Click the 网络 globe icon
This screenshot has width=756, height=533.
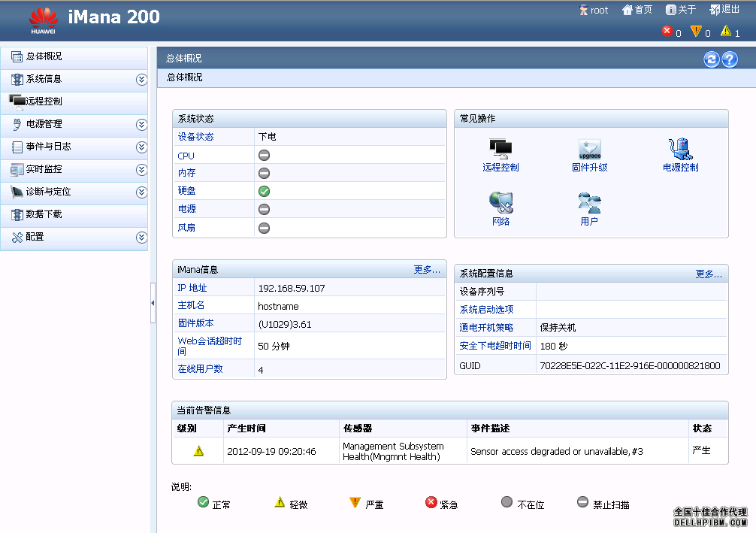[x=501, y=203]
